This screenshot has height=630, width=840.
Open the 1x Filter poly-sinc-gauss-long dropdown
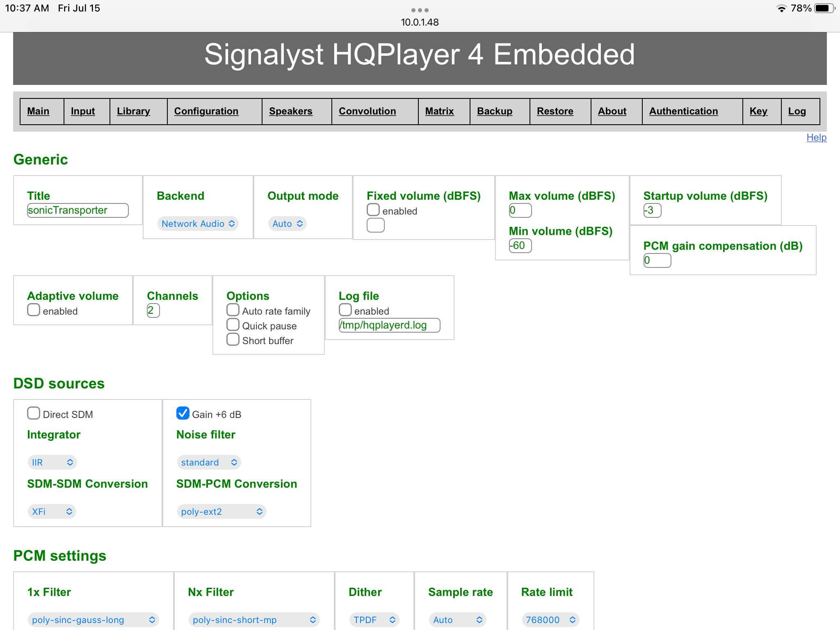point(94,620)
